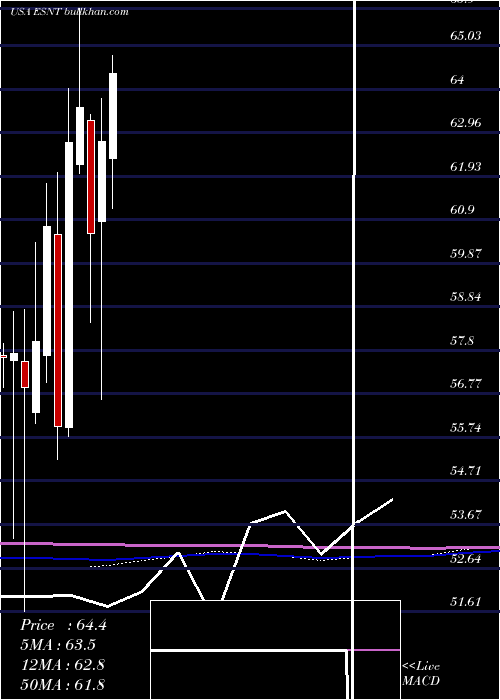Click the Price : 64.4 readout

click(63, 625)
